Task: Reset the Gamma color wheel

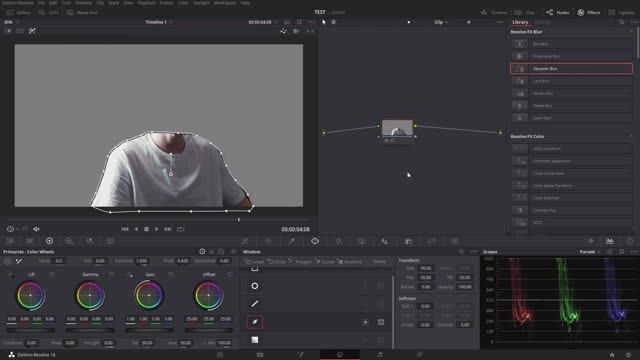Action: 112,275
